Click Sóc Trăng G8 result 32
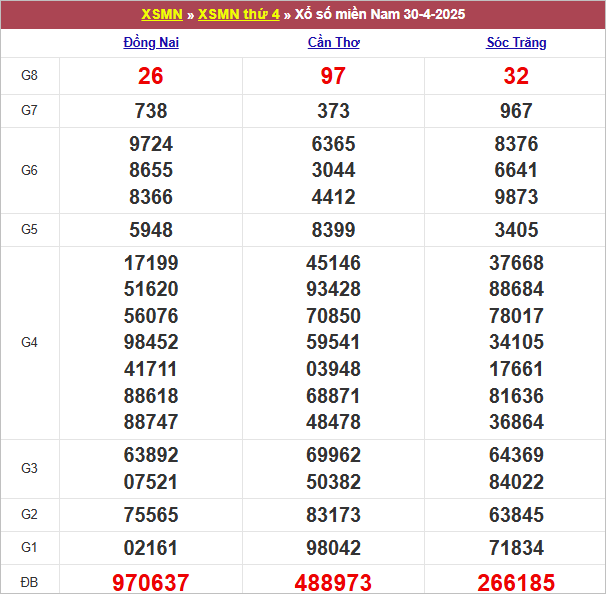 (x=516, y=76)
